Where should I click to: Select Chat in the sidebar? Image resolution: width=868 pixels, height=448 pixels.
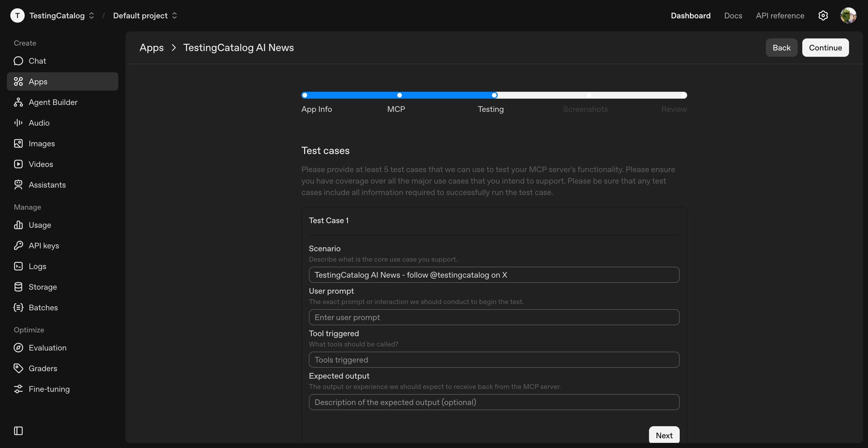click(x=37, y=61)
